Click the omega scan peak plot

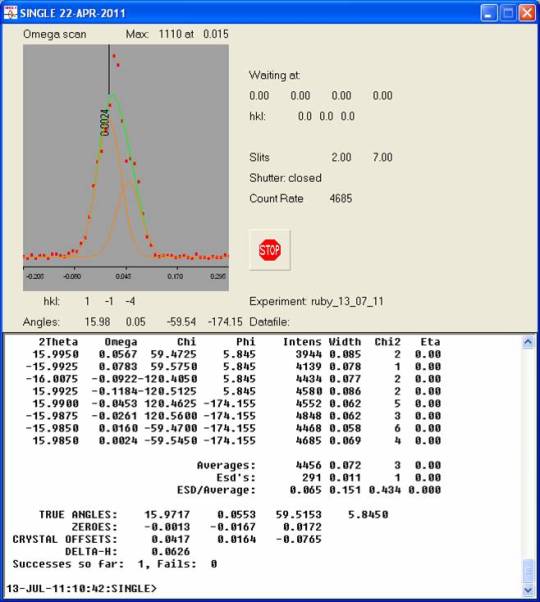pyautogui.click(x=126, y=167)
